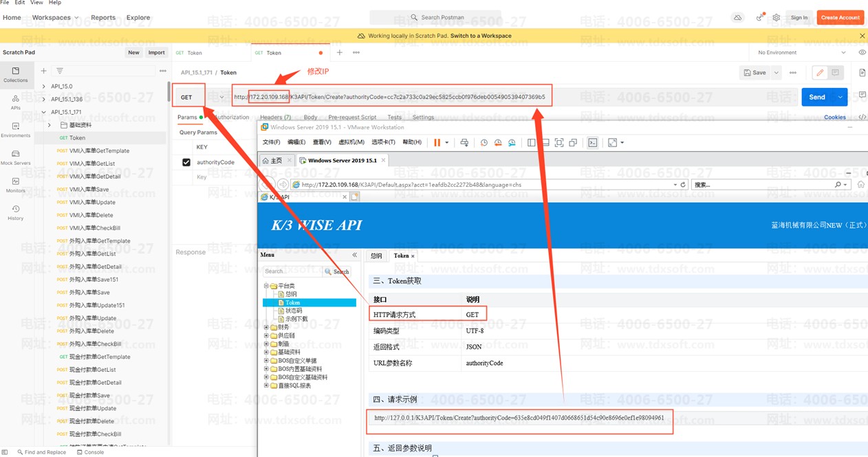The image size is (868, 457).
Task: Open the Monitors sidebar panel
Action: pyautogui.click(x=15, y=185)
